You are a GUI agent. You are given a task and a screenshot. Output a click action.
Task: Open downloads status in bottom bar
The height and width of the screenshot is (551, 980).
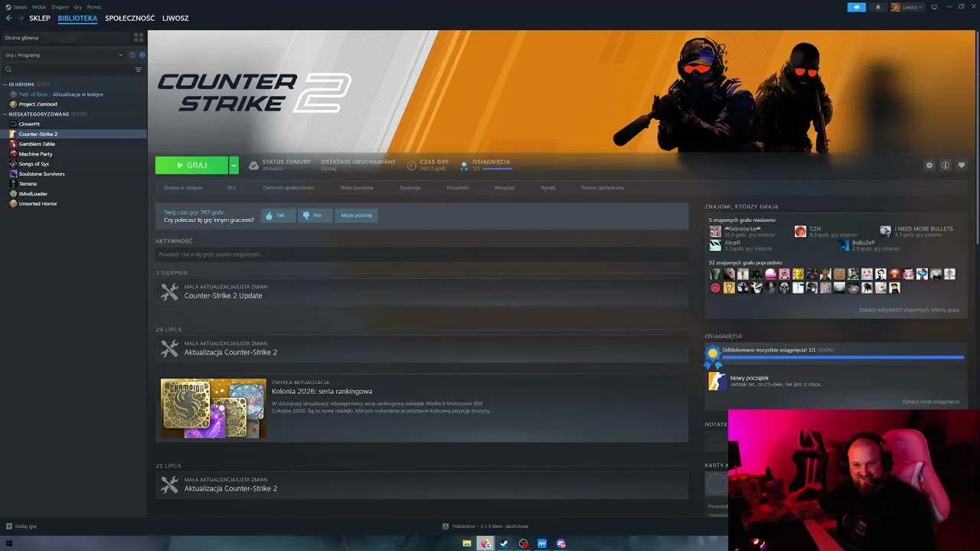(485, 527)
